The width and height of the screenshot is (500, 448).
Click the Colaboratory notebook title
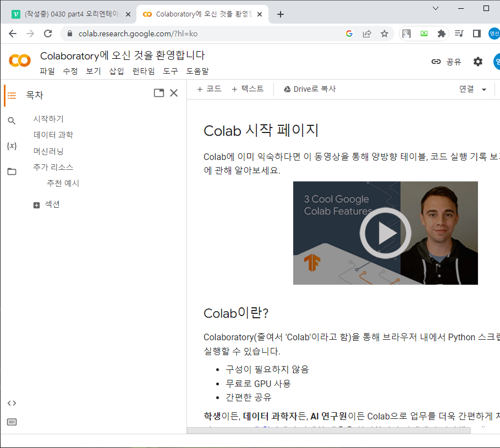tap(123, 56)
